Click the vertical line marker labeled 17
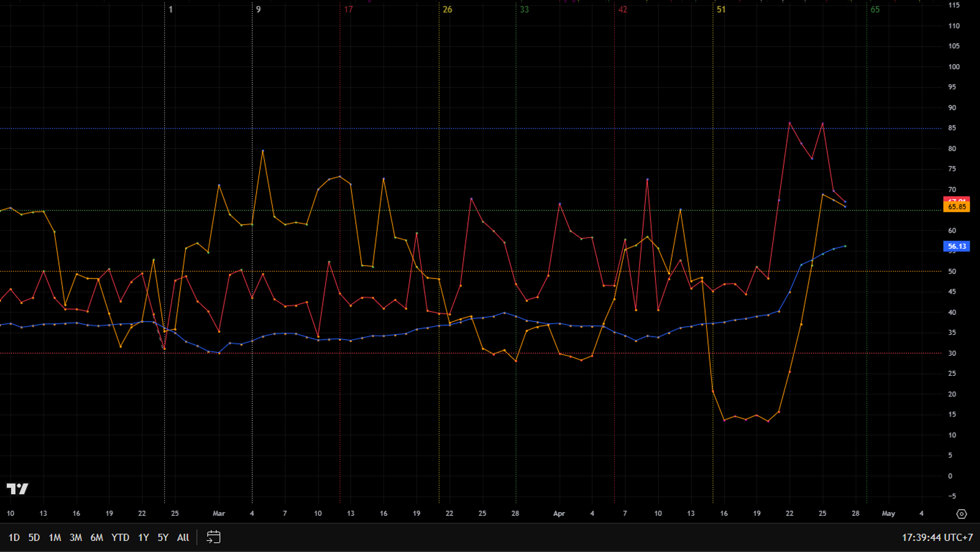This screenshot has width=980, height=552. pyautogui.click(x=349, y=10)
